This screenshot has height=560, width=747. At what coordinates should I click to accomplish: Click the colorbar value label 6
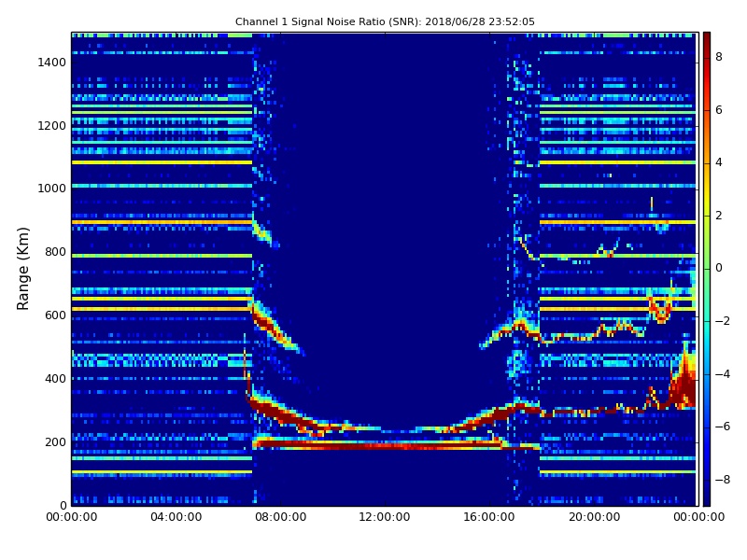tap(718, 110)
